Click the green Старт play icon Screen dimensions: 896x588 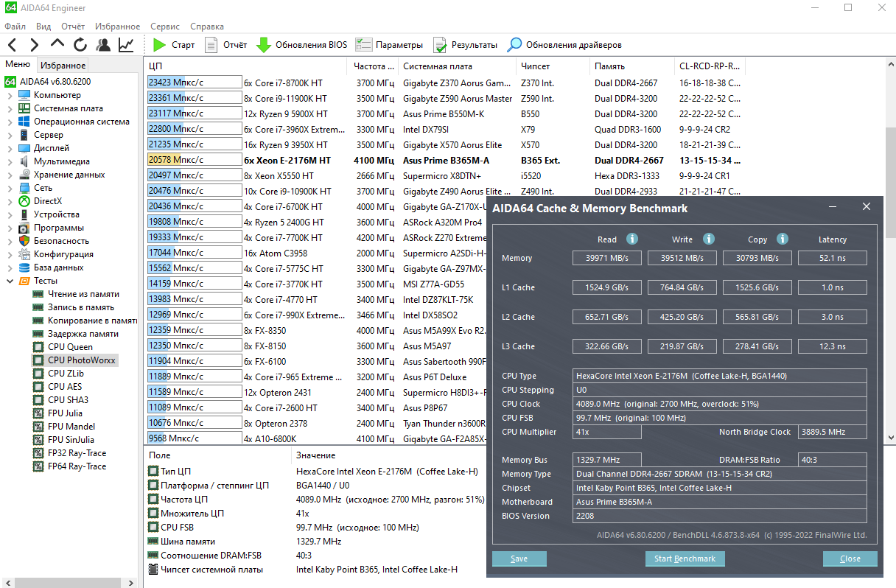point(159,45)
